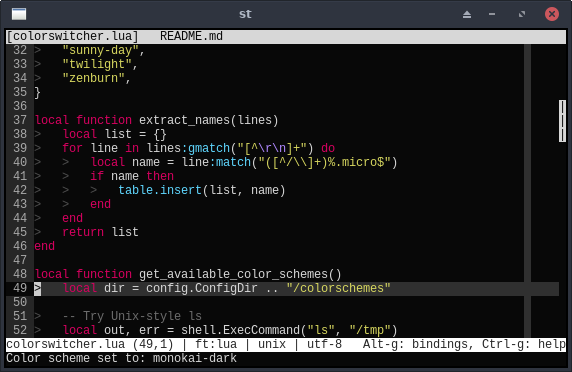Switch to the README.md tab
The image size is (572, 372).
point(191,36)
